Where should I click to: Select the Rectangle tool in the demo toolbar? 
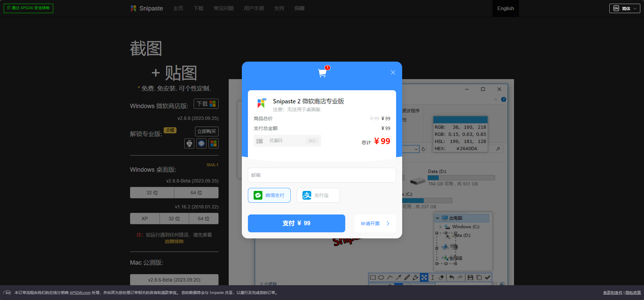(x=373, y=277)
